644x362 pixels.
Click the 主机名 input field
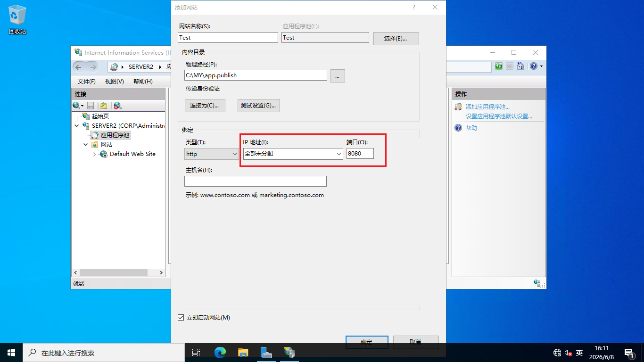click(x=256, y=181)
